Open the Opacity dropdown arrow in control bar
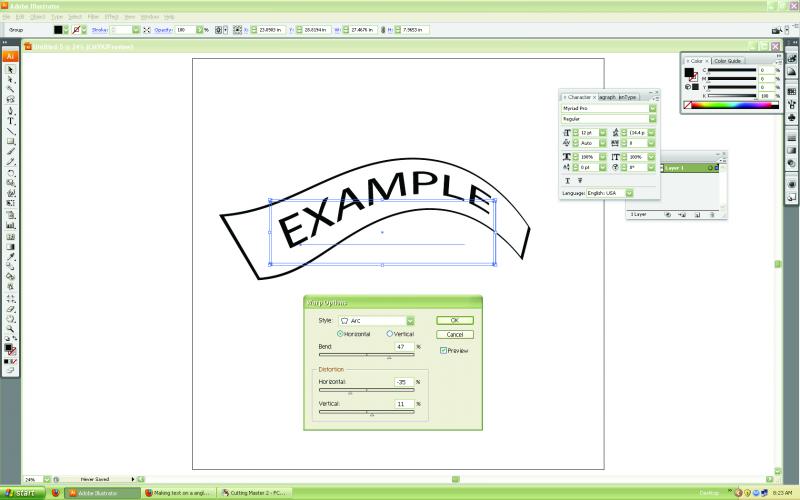800x500 pixels. [199, 30]
